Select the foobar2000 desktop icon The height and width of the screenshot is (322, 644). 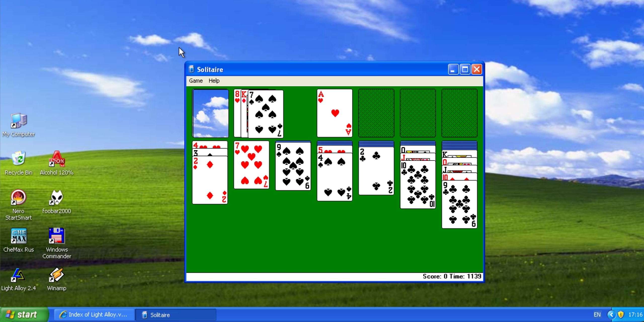coord(57,202)
